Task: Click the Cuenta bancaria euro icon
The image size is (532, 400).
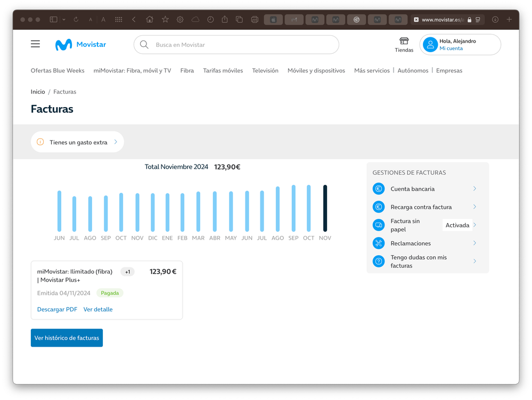Action: (x=379, y=189)
